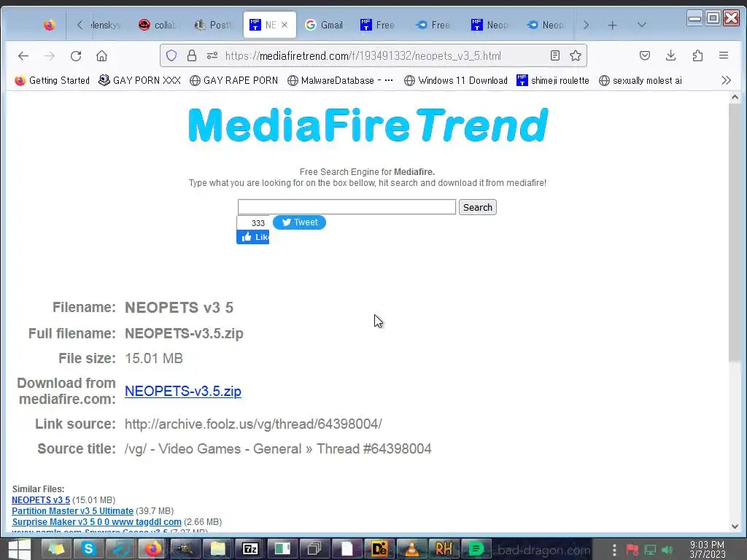Image resolution: width=747 pixels, height=560 pixels.
Task: Move the tab strip to earlier tabs
Action: click(x=80, y=25)
